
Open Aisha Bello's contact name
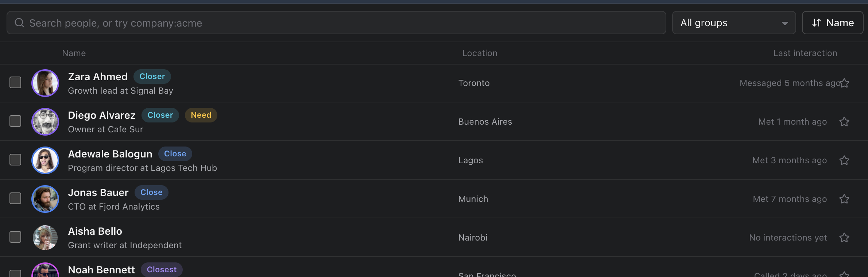(x=95, y=231)
